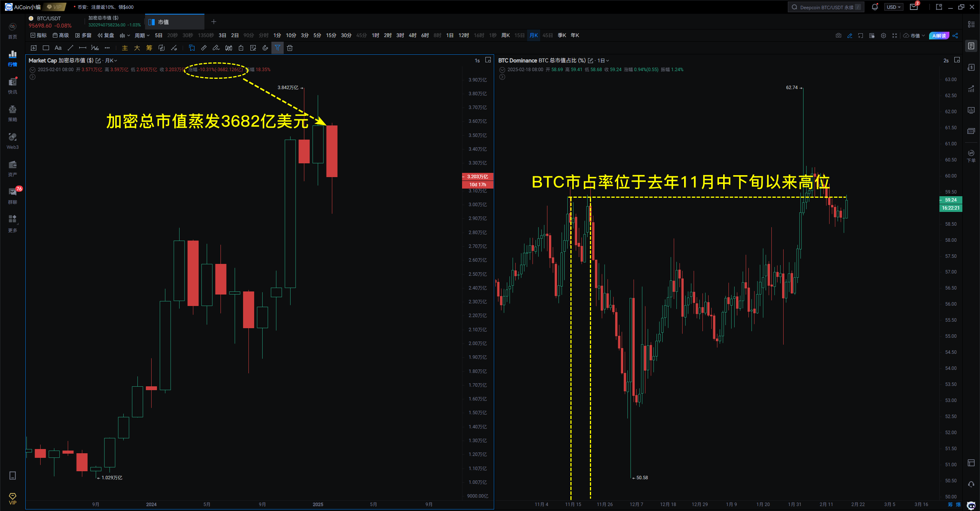
Task: Open the candlestick chart type dropdown
Action: (x=125, y=36)
